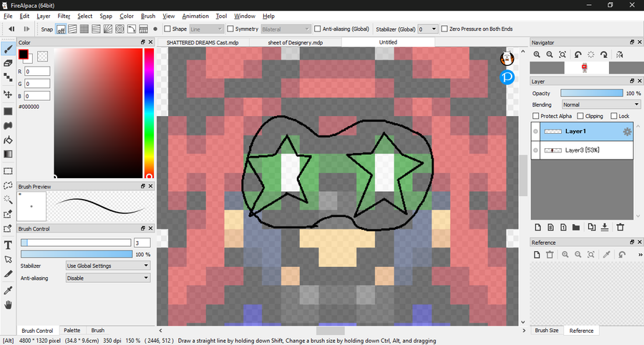644x345 pixels.
Task: Select the transparent color swatch
Action: 42,56
